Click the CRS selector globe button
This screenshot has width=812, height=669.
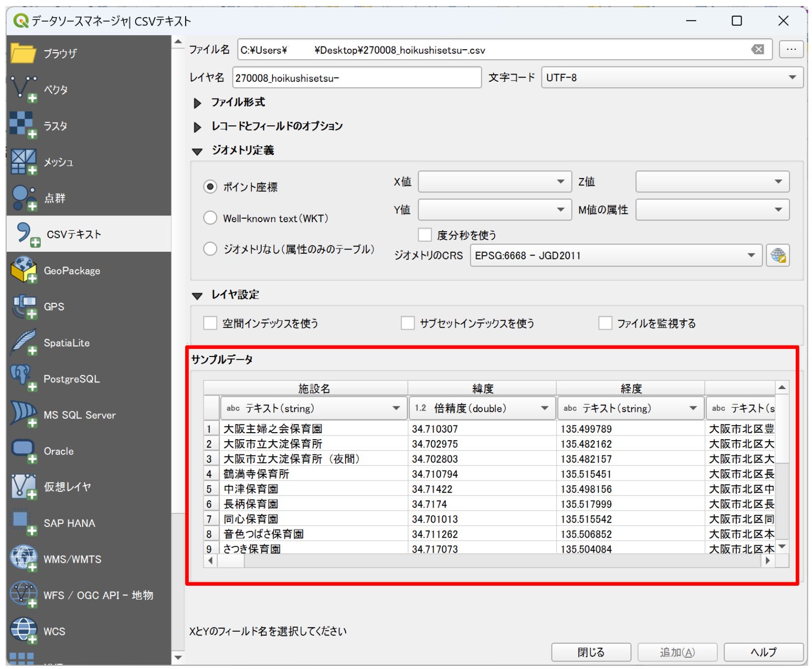click(x=777, y=255)
